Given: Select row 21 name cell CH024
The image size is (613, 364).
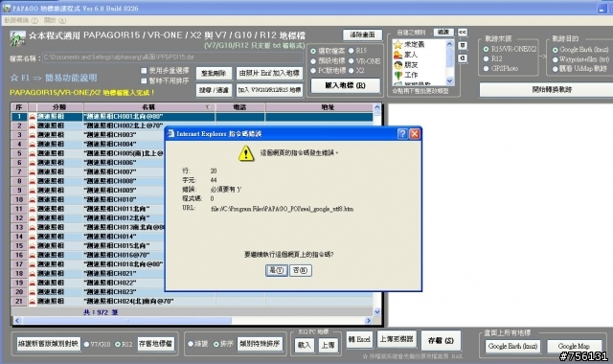Looking at the screenshot, I should click(x=149, y=301).
